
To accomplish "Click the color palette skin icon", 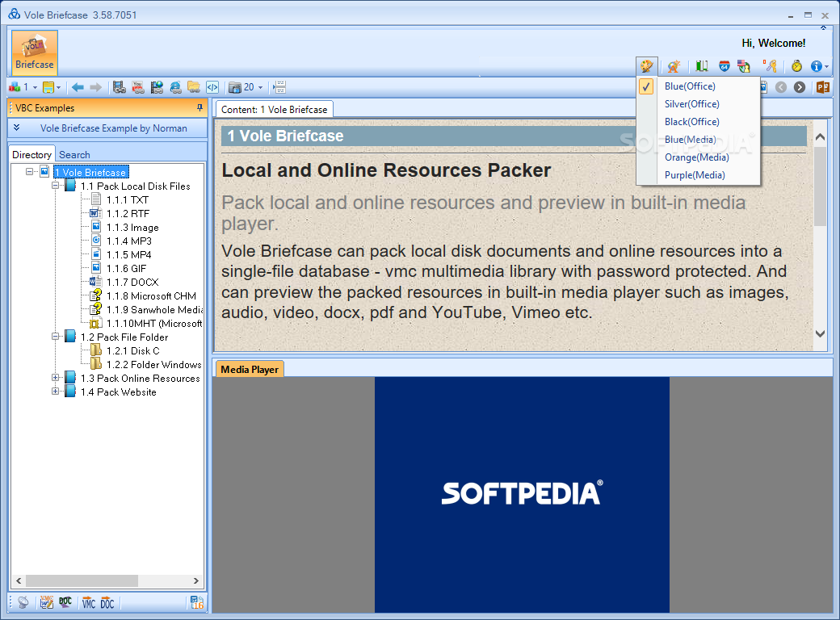I will point(647,66).
